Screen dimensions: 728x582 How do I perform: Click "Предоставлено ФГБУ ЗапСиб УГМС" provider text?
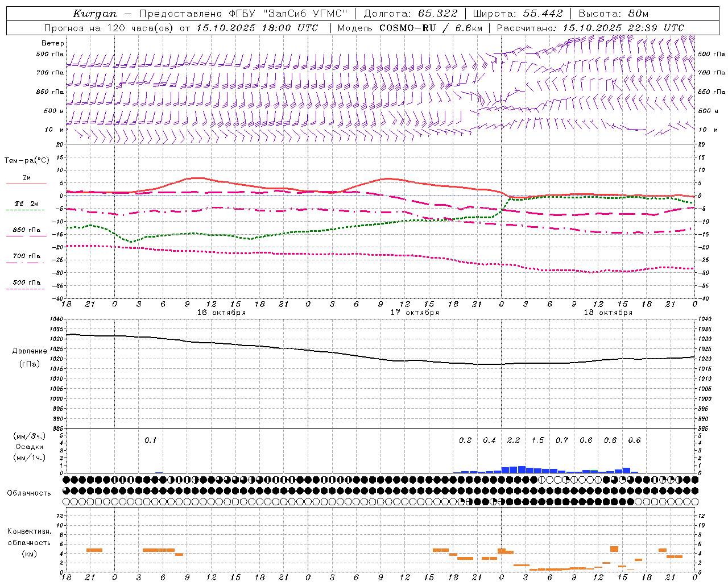[x=243, y=14]
